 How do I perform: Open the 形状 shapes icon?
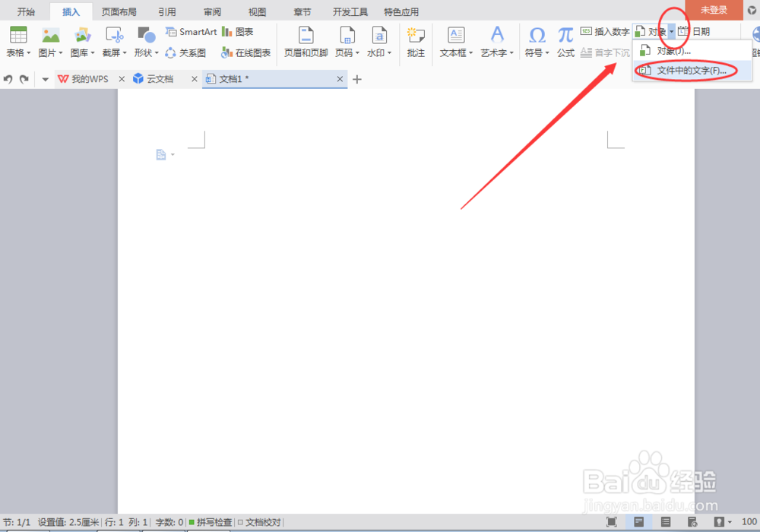pyautogui.click(x=146, y=36)
